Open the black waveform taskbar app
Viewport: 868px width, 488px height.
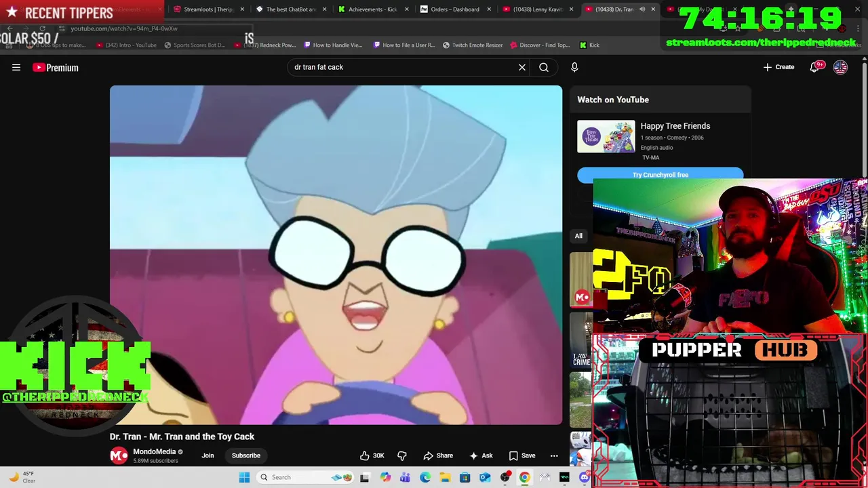point(564,477)
